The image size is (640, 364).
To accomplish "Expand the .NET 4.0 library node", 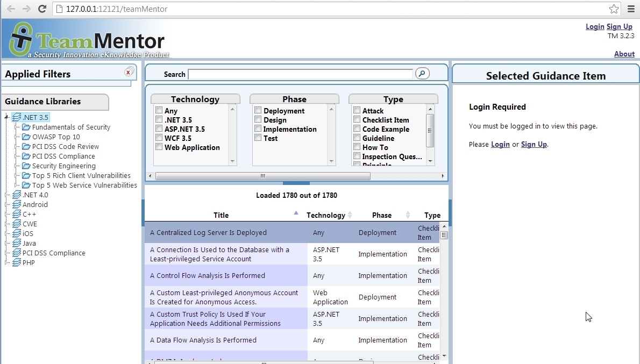I will click(7, 195).
